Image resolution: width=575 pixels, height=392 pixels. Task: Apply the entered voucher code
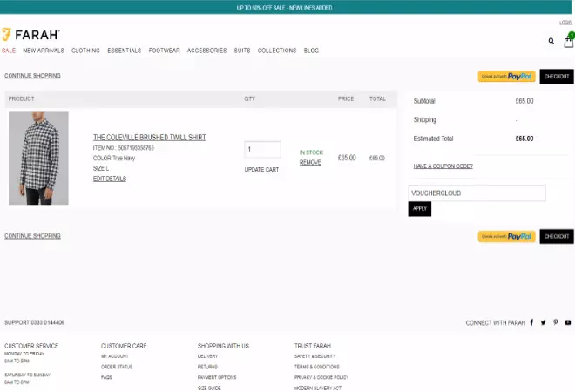419,209
